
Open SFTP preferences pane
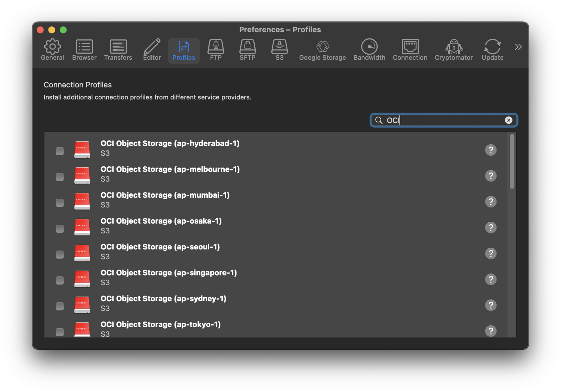tap(247, 50)
